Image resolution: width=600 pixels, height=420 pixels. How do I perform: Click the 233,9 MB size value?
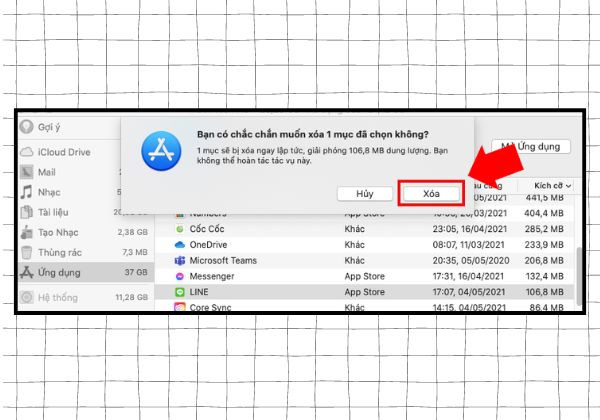click(544, 245)
